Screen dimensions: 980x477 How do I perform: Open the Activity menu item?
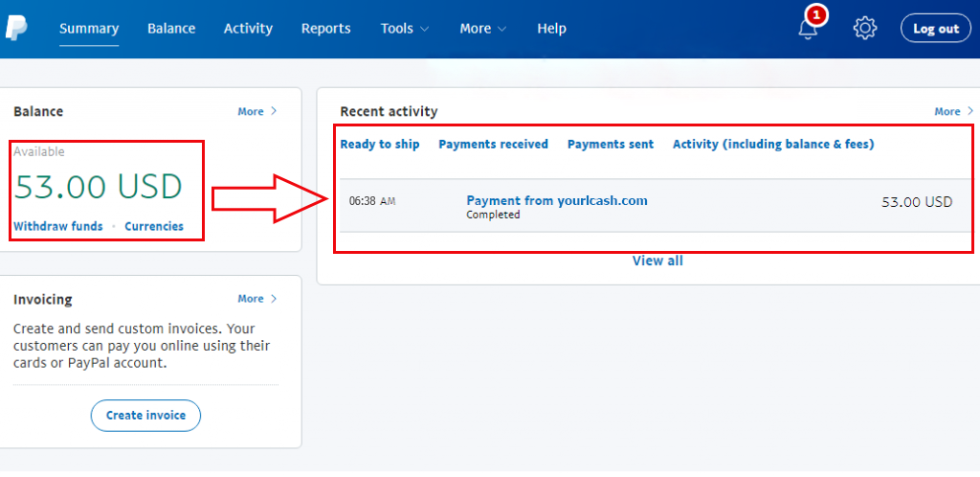tap(248, 28)
